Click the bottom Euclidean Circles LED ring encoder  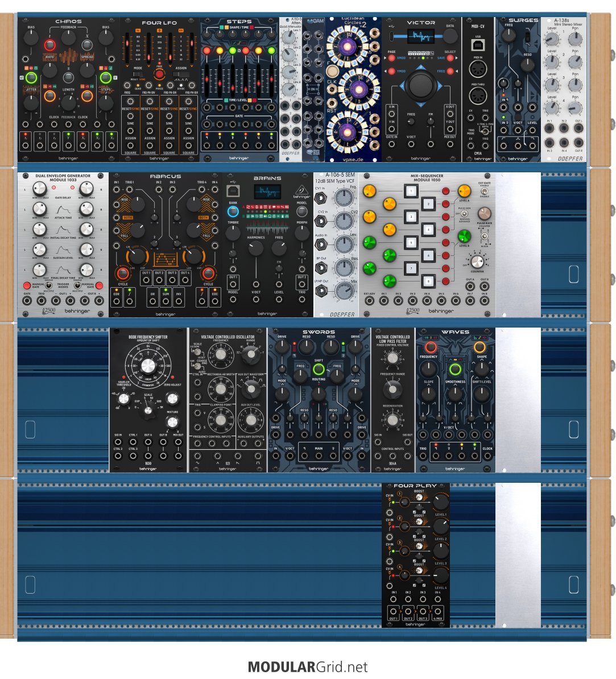pos(347,132)
